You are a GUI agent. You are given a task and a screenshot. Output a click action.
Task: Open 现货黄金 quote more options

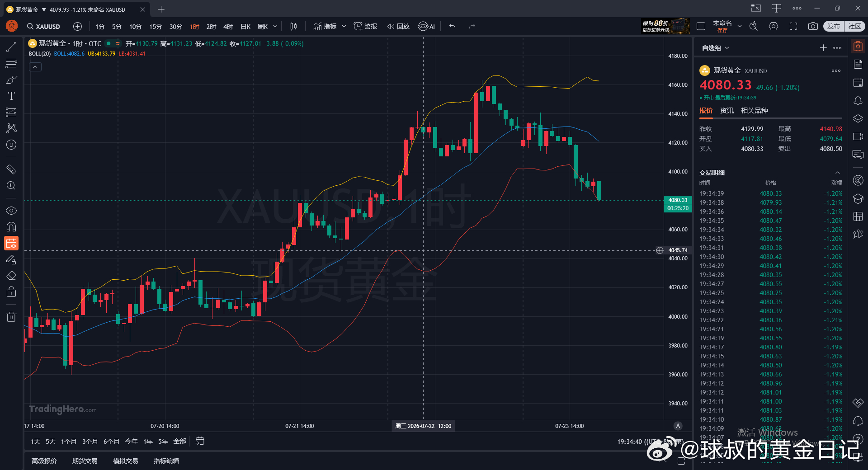836,70
